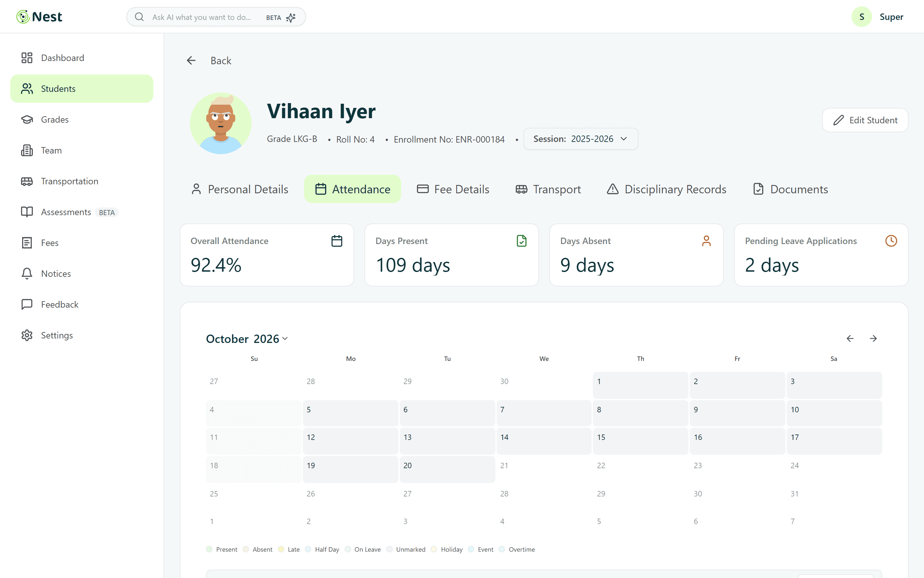Click the Late legend color dot

(x=281, y=549)
